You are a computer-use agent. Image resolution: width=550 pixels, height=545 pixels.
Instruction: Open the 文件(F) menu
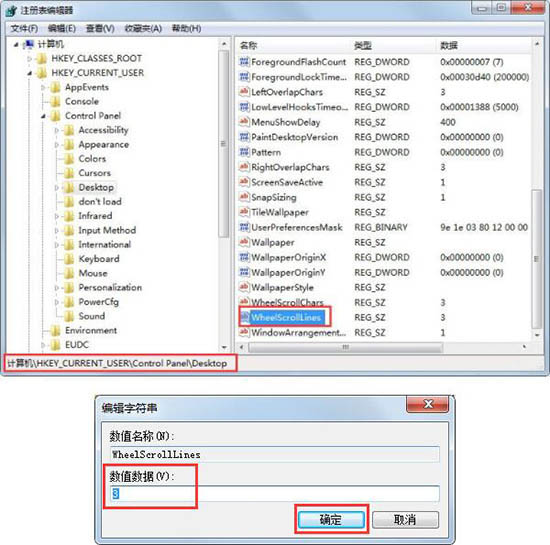point(24,28)
